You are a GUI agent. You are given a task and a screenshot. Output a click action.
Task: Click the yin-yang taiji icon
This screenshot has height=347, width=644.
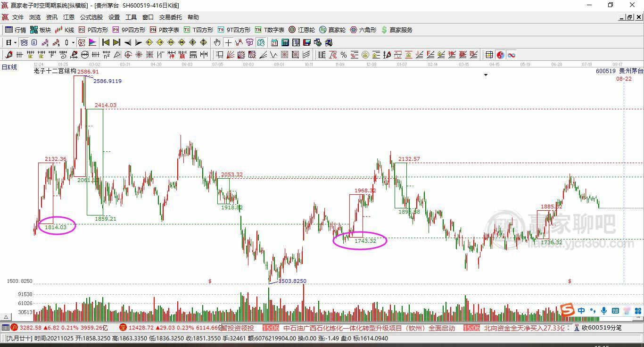(x=500, y=55)
